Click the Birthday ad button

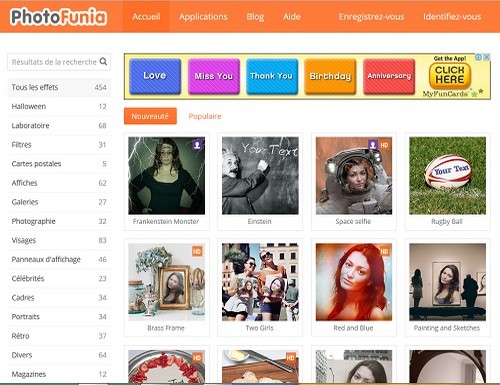(x=330, y=76)
